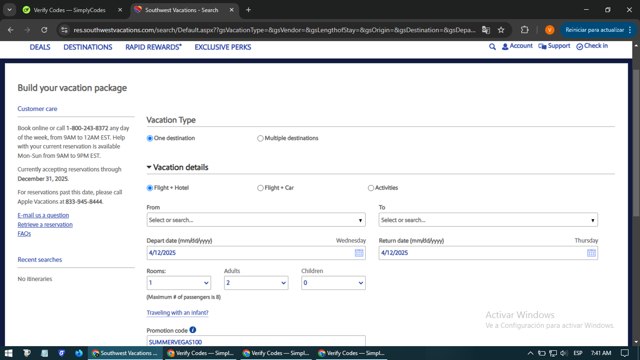Click the Check in link
Image resolution: width=640 pixels, height=360 pixels.
(x=592, y=46)
